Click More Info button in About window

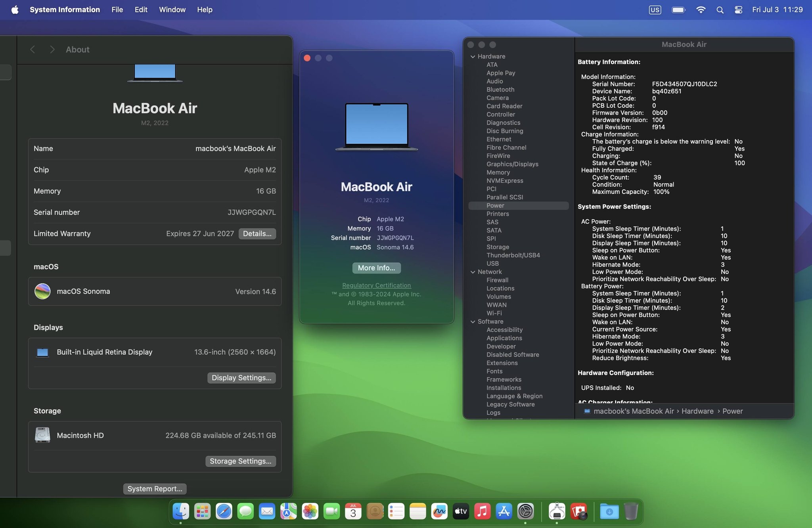(x=376, y=268)
